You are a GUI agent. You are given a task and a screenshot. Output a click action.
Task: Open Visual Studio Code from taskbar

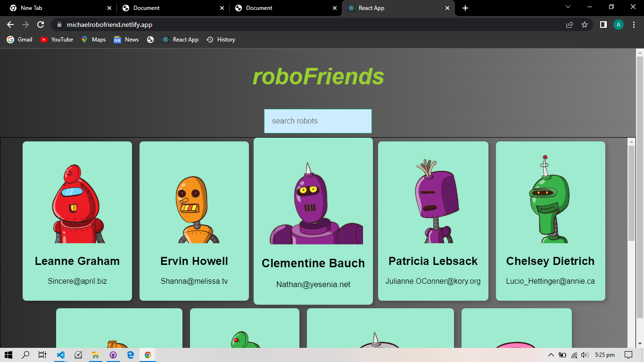pyautogui.click(x=61, y=355)
